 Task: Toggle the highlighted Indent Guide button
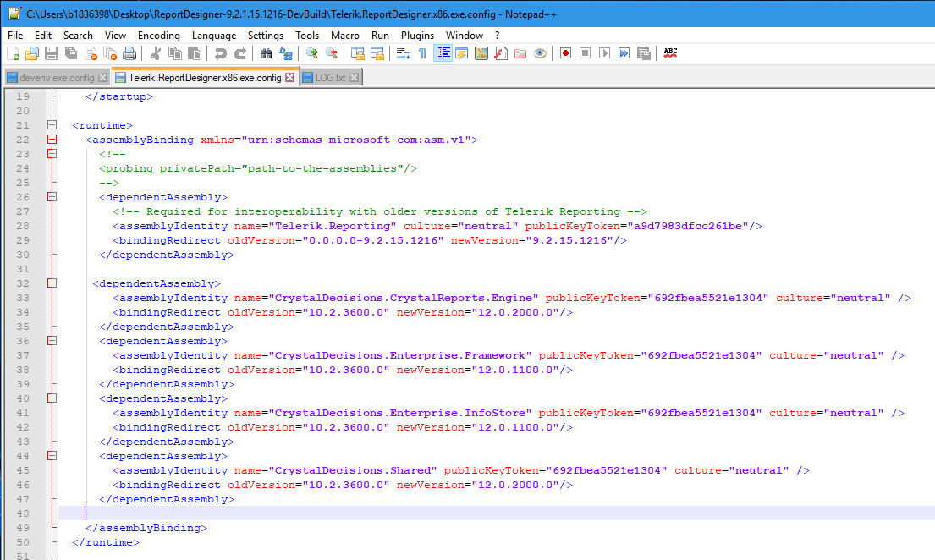(443, 53)
